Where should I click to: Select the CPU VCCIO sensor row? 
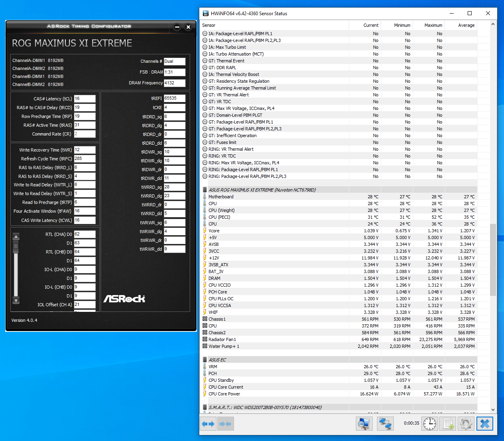pos(339,285)
